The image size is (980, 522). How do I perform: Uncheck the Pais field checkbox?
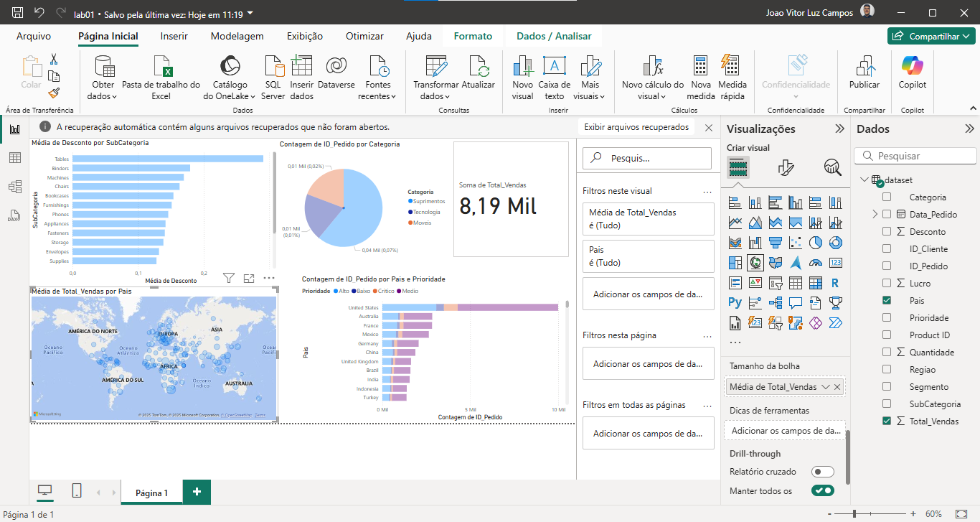(887, 300)
